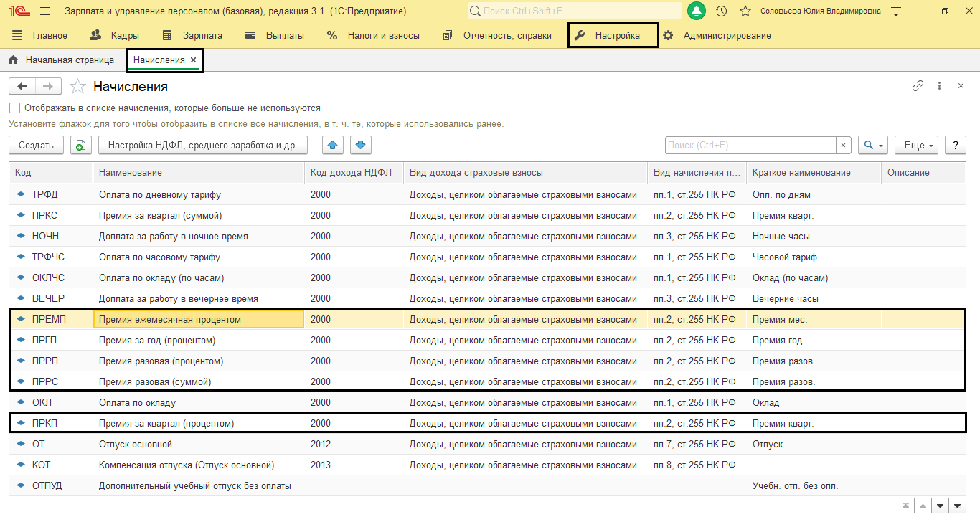
Task: Get link to this page icon
Action: 918,86
